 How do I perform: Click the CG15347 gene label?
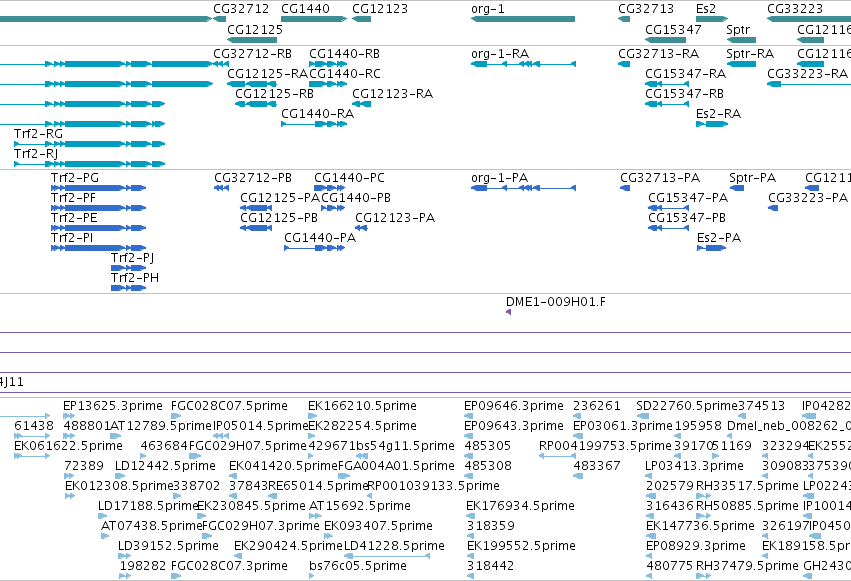(673, 29)
